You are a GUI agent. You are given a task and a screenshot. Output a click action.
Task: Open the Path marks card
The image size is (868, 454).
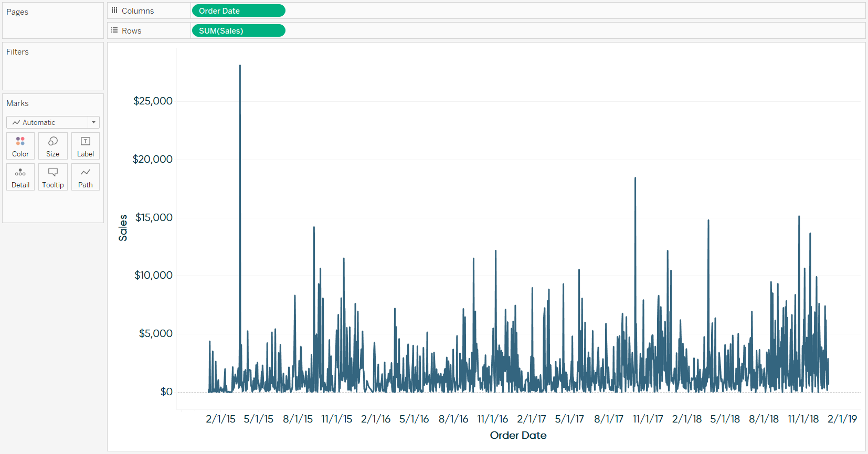(86, 177)
